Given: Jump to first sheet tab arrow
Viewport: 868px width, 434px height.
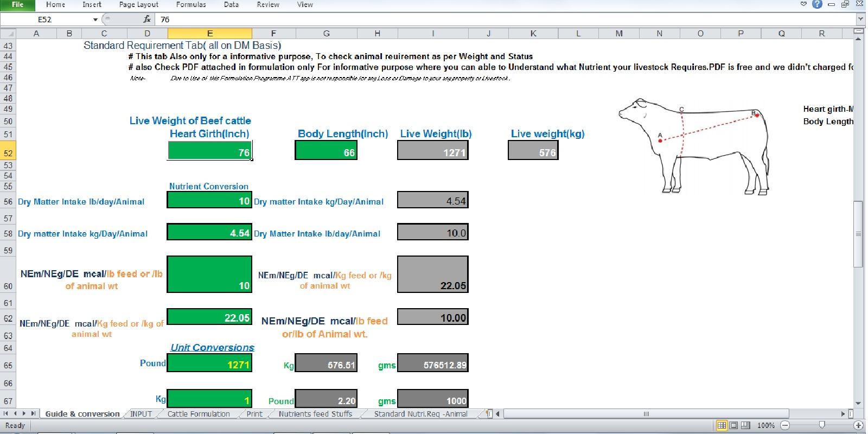Looking at the screenshot, I should coord(7,414).
